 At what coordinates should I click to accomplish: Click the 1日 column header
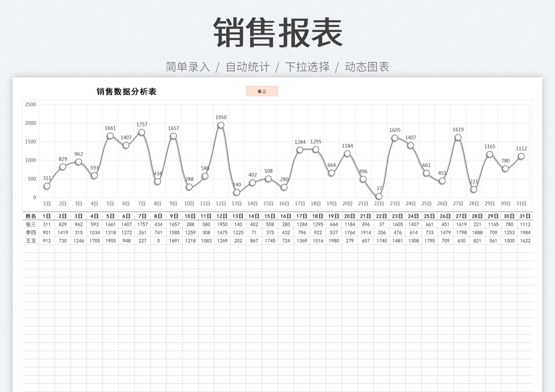click(47, 216)
